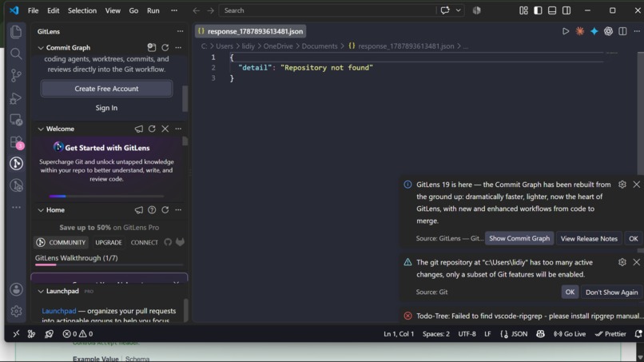Collapse the Welcome section
Viewport: 644px width, 362px height.
click(41, 129)
